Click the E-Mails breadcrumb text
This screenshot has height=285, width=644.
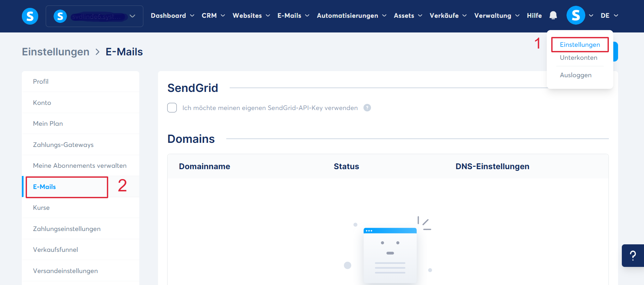tap(124, 52)
